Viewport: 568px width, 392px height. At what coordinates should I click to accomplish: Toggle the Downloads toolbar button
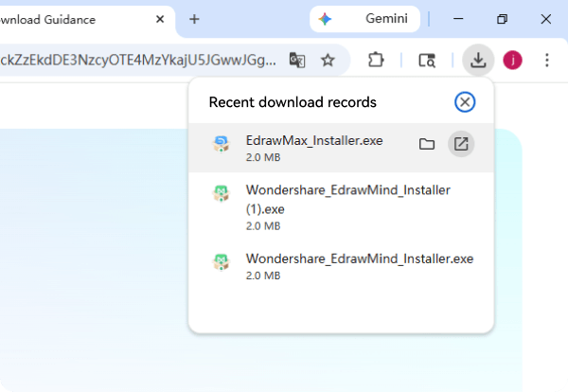pos(478,61)
